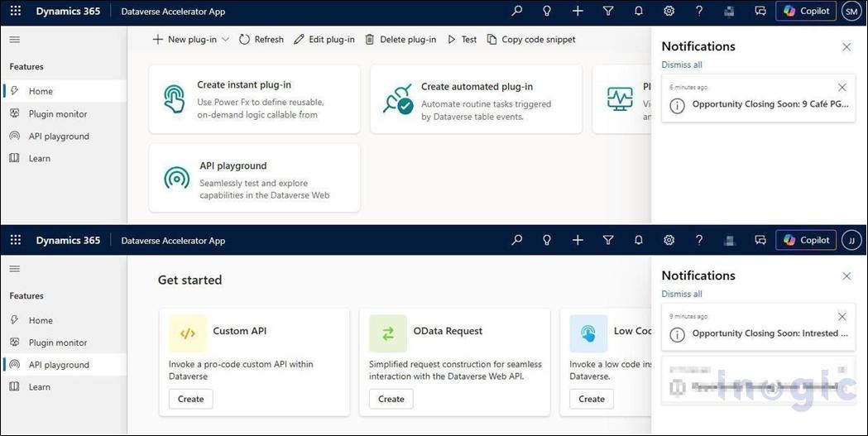
Task: Select Learn in bottom window sidebar
Action: click(64, 386)
